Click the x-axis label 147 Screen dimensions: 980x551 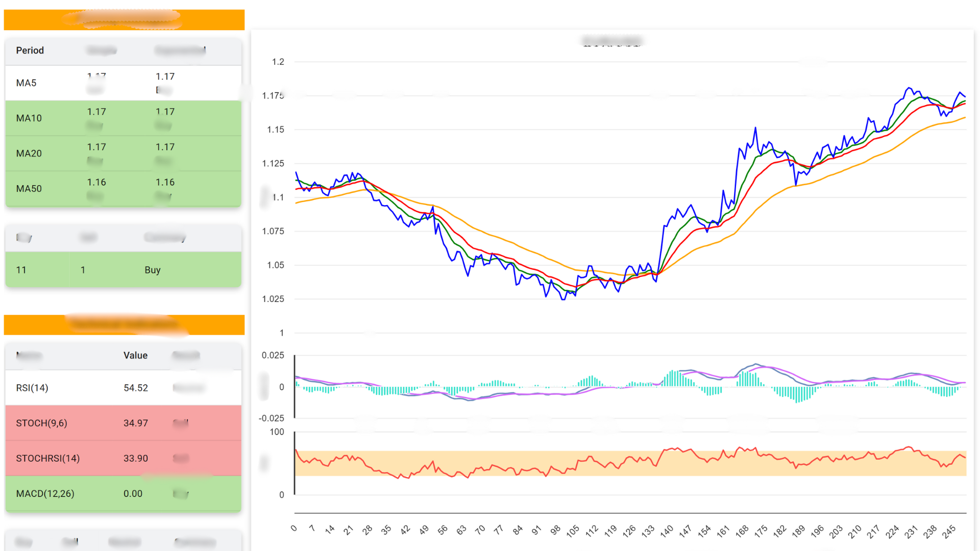[x=685, y=531]
